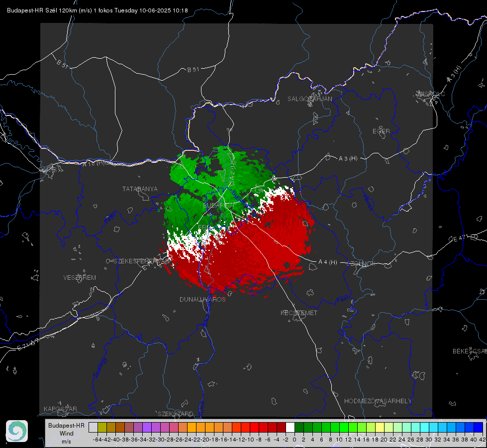Click the blue 'Somogy' county label
Viewport: 487px width, 448px height.
99,367
